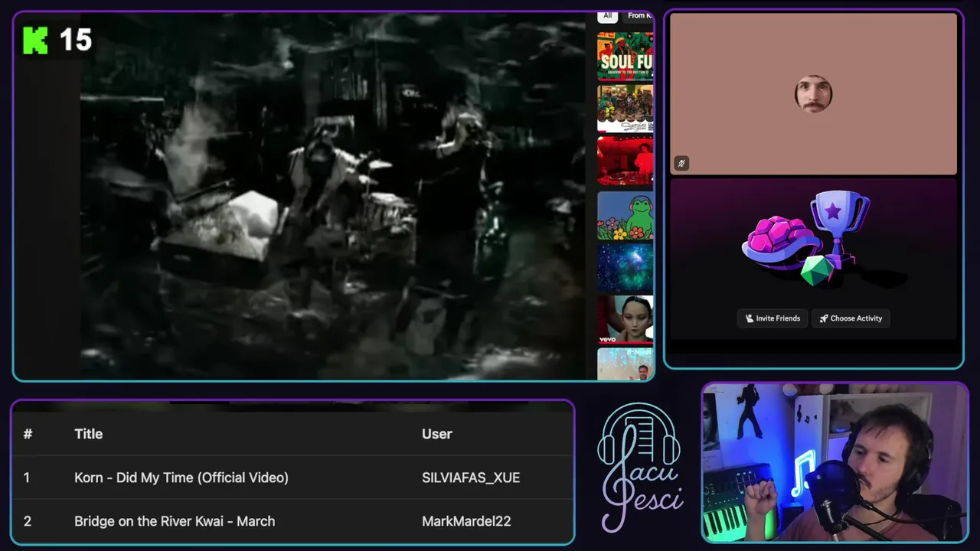The height and width of the screenshot is (551, 980).
Task: Open the band group photo video thumbnail
Action: (x=626, y=108)
